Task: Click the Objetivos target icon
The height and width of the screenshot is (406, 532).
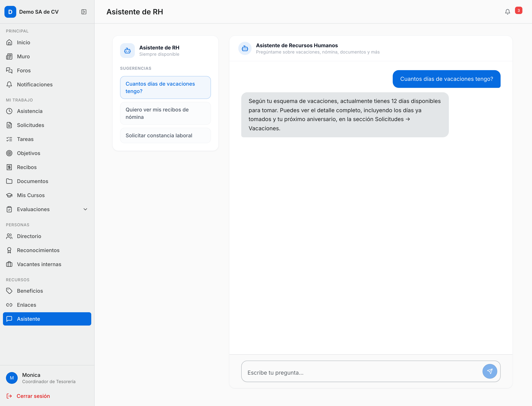Action: (x=9, y=153)
